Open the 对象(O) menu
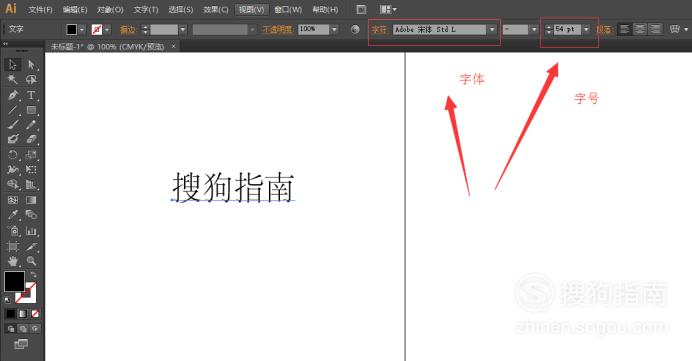 click(x=110, y=9)
